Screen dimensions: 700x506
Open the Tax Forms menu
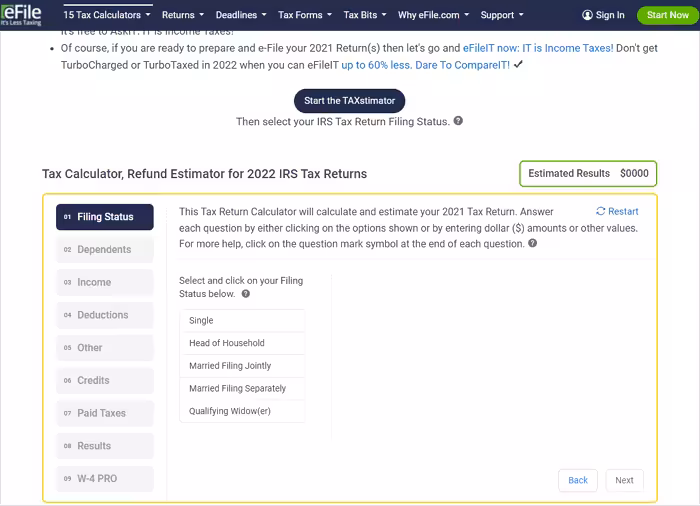point(304,15)
